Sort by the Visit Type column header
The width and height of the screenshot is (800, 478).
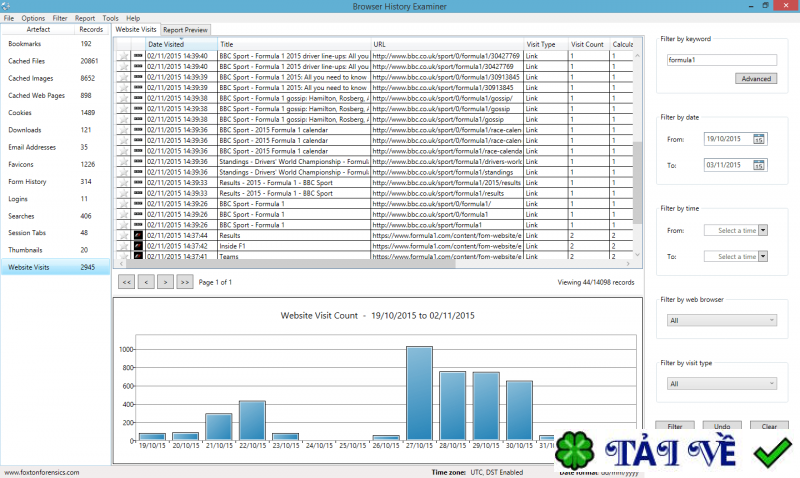point(546,44)
